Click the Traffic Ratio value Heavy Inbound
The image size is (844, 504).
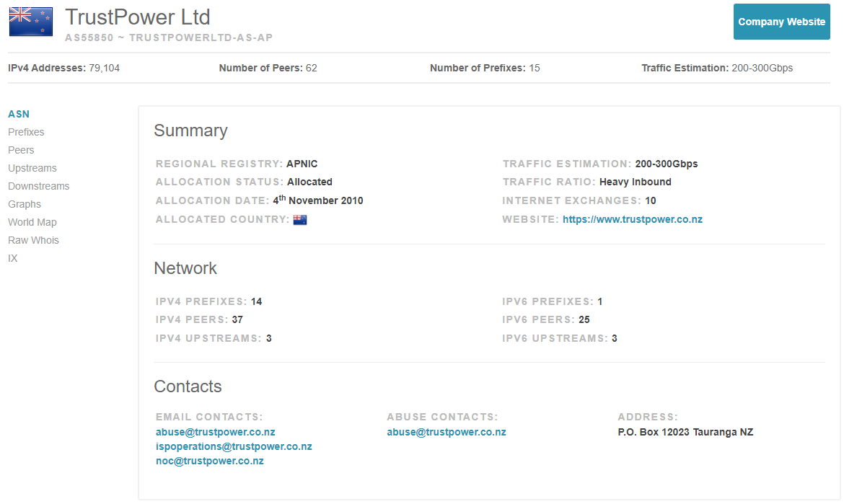pos(635,182)
